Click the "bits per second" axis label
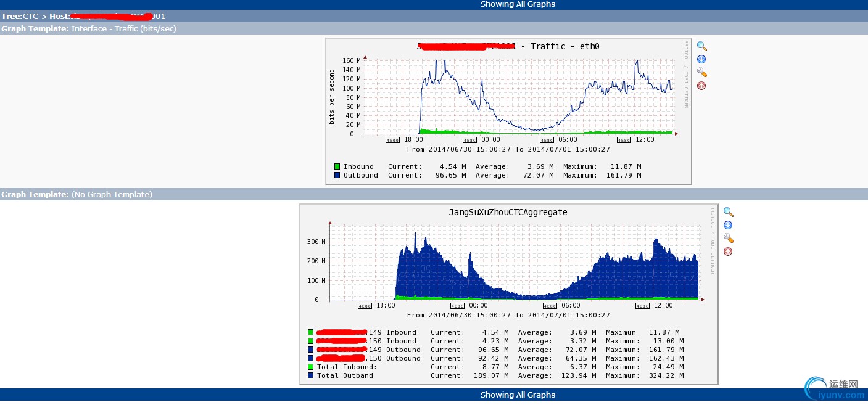This screenshot has height=405, width=868. pos(332,97)
